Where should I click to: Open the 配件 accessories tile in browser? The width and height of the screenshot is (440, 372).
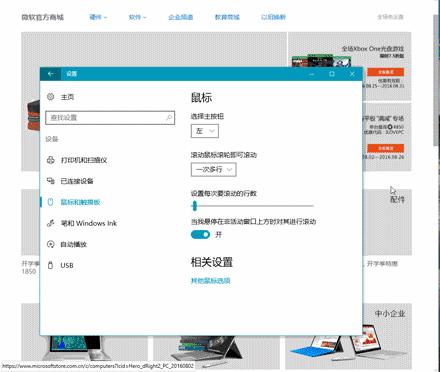397,199
